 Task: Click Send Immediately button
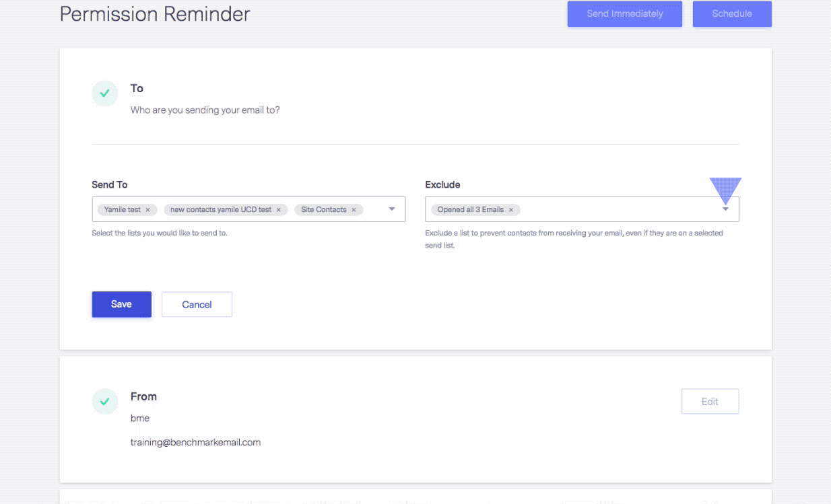pos(625,13)
